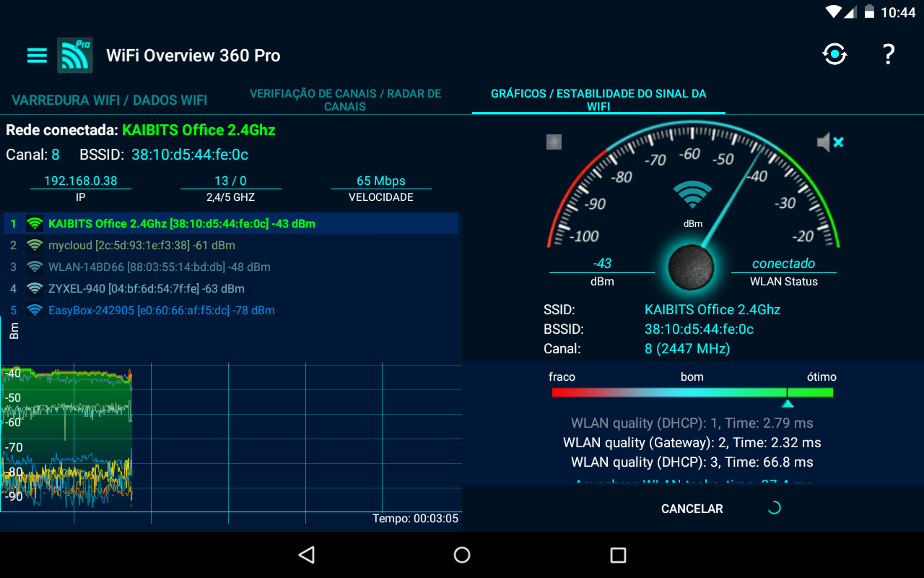924x578 pixels.
Task: Tap the fraco-bom-ótimo signal quality bar
Action: tap(692, 392)
